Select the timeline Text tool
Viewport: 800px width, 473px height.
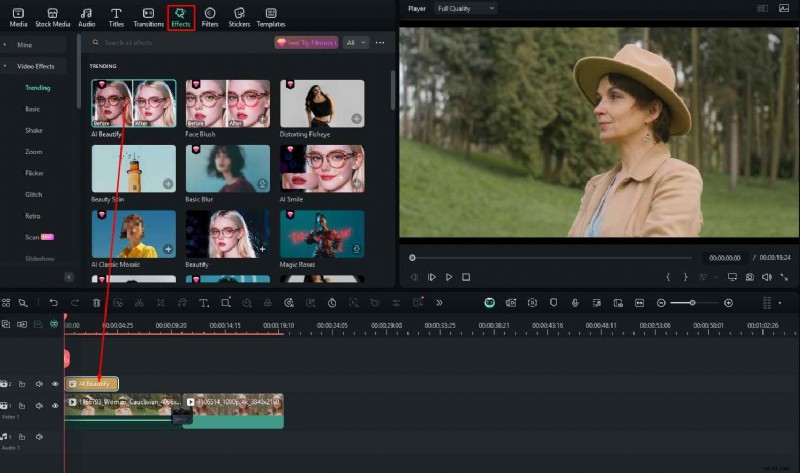click(204, 303)
